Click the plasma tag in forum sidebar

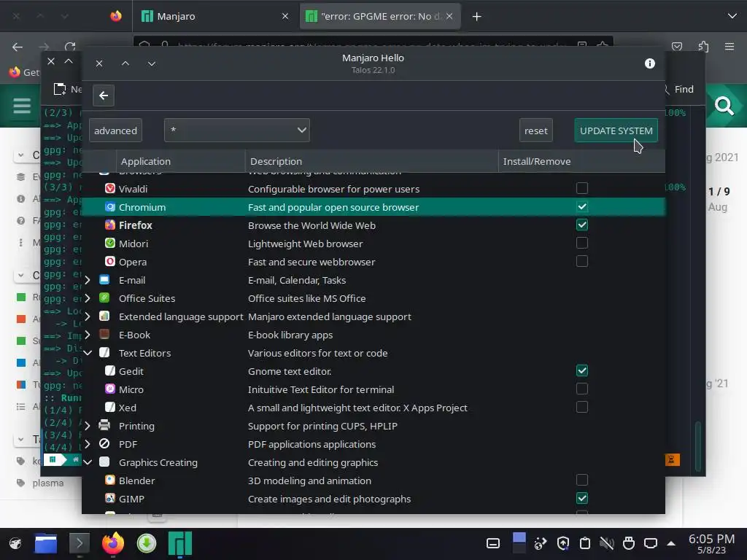[x=47, y=483]
